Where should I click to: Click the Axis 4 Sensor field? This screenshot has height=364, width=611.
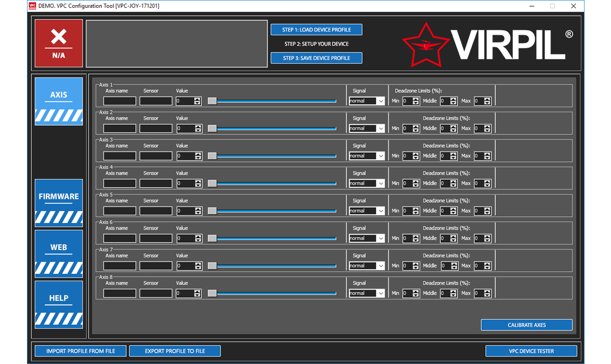[156, 183]
